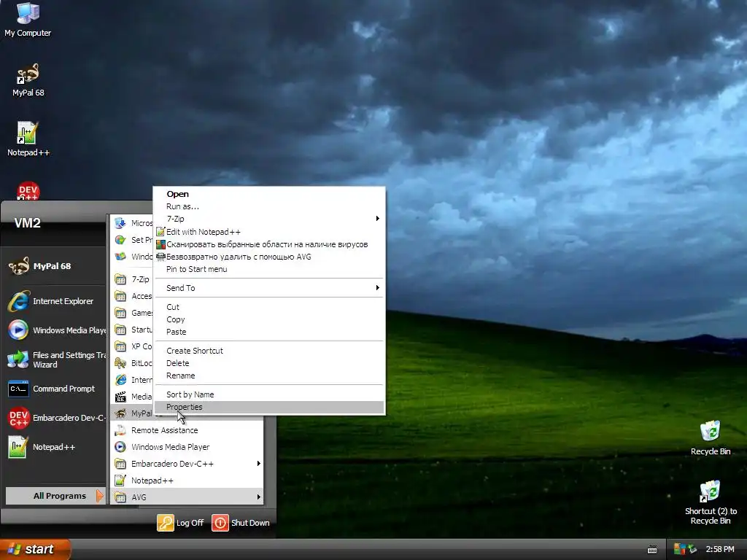Open the My Computer desktop icon
Viewport: 747px width, 560px height.
tap(28, 20)
